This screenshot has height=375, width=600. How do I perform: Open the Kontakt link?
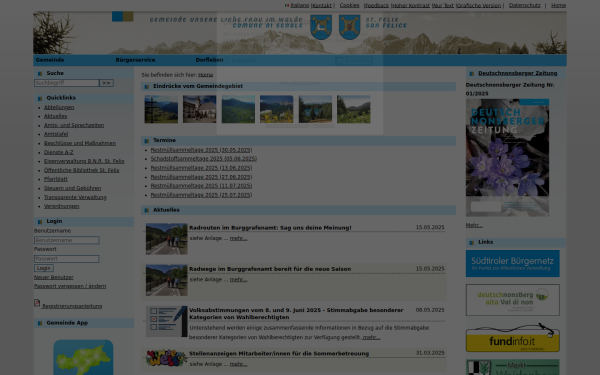click(322, 5)
